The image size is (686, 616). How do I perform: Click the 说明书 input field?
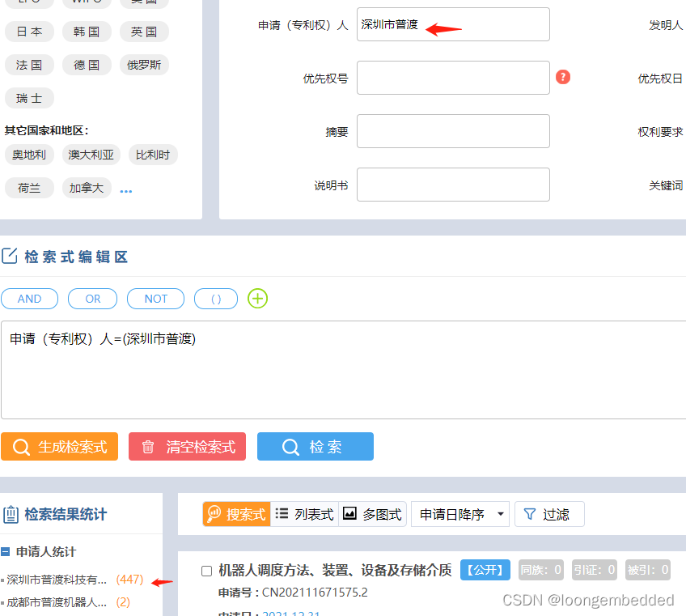[x=453, y=185]
